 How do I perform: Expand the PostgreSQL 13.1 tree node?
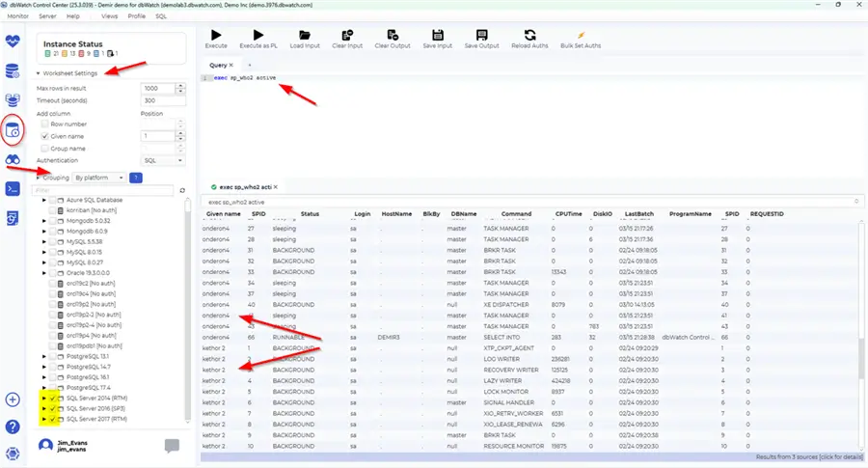[44, 357]
